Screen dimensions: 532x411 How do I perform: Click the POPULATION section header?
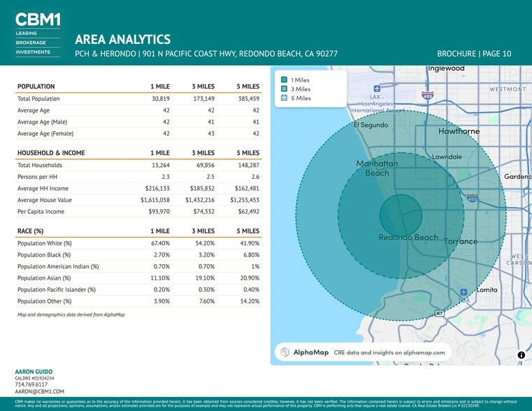(x=36, y=87)
